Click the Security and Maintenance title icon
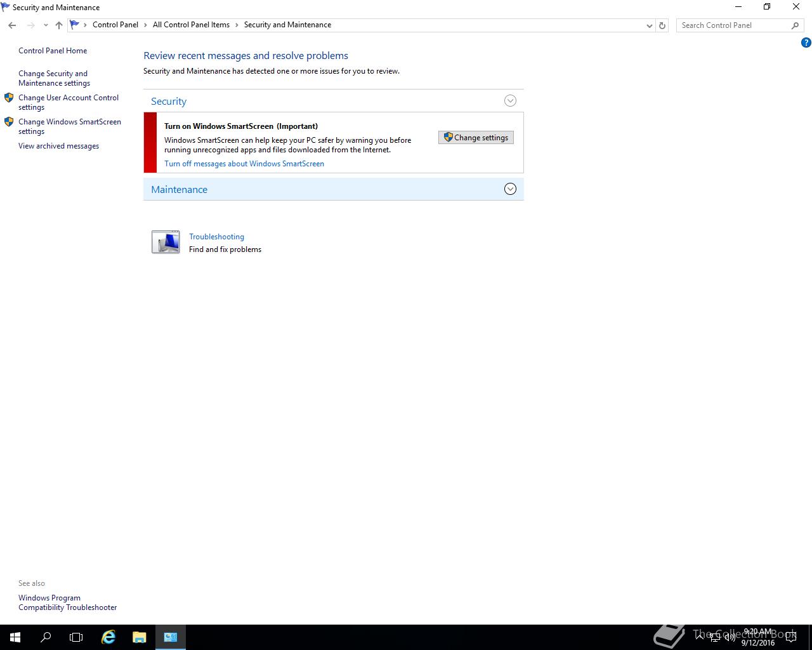 tap(6, 7)
